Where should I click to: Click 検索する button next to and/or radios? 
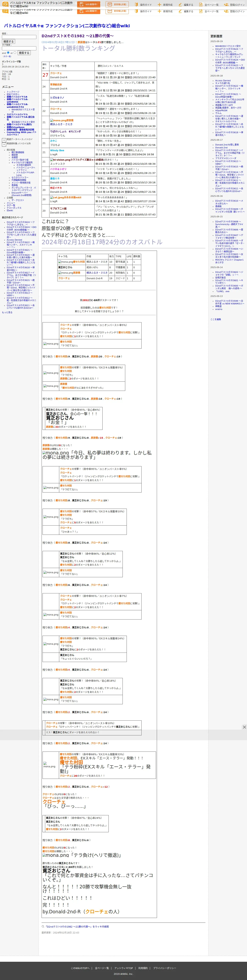[x=24, y=53]
